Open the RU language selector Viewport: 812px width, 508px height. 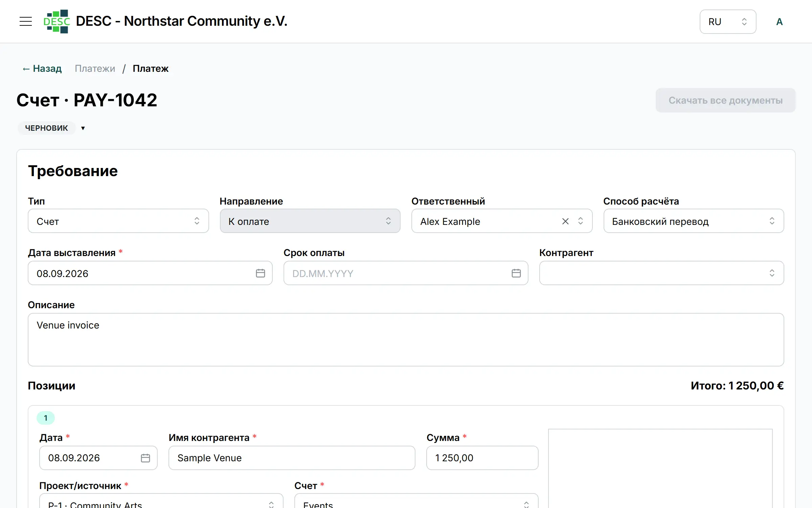(728, 22)
